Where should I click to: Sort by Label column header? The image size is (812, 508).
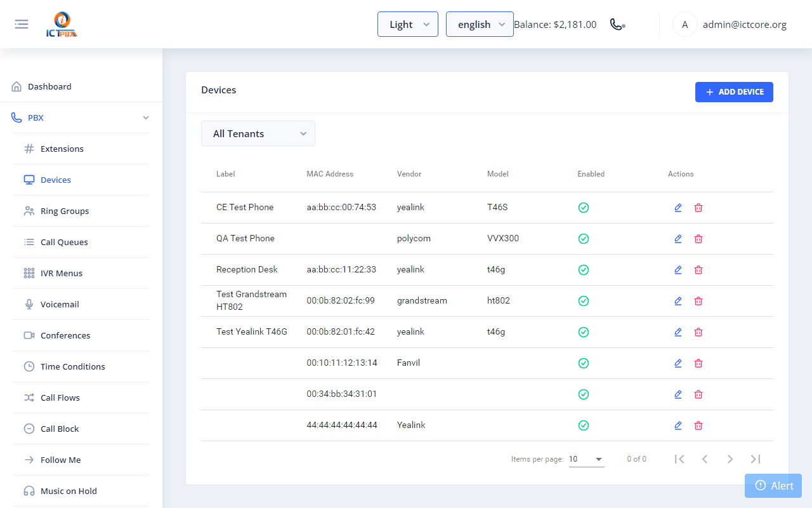tap(225, 174)
